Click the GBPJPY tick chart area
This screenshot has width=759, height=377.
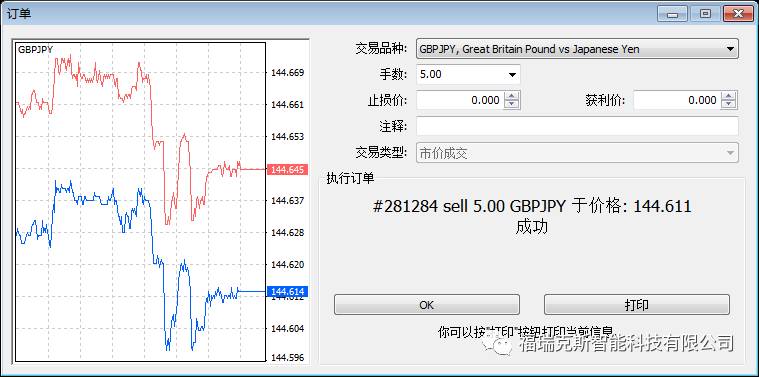coord(141,202)
